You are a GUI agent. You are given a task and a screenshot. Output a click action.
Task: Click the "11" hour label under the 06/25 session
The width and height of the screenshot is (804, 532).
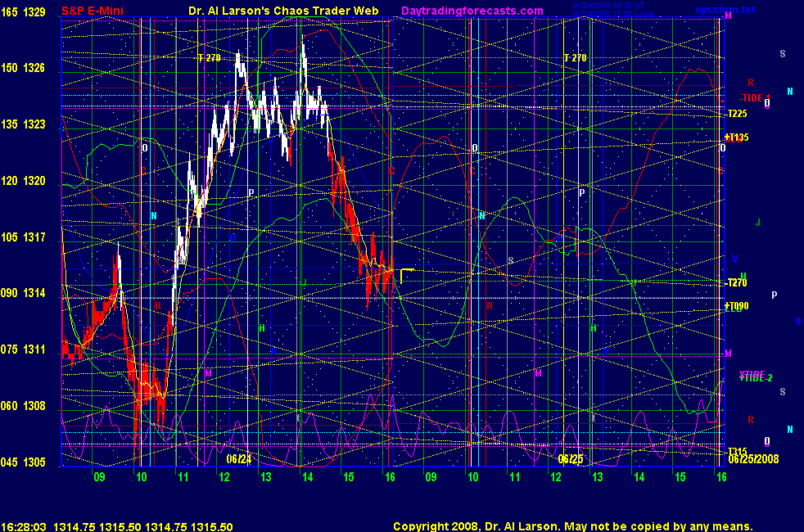point(514,477)
